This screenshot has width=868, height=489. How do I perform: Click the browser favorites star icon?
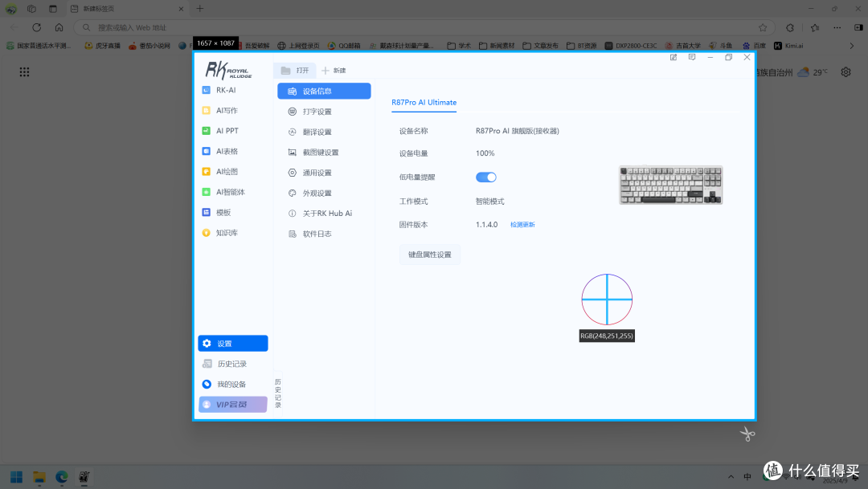tap(763, 27)
